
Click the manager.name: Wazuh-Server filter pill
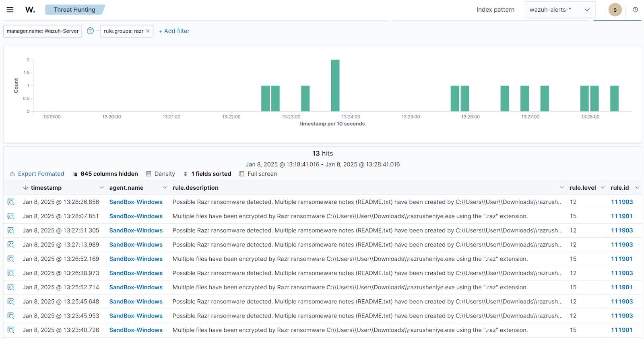[43, 31]
